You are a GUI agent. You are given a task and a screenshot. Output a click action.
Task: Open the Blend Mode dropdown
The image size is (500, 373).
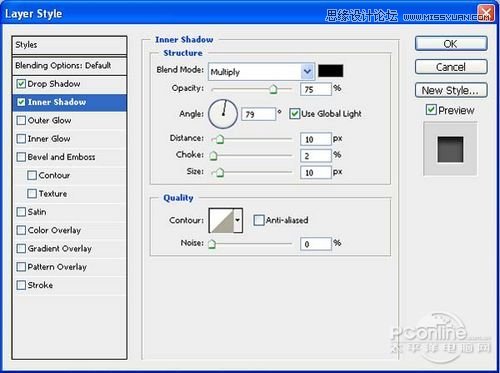click(x=261, y=72)
